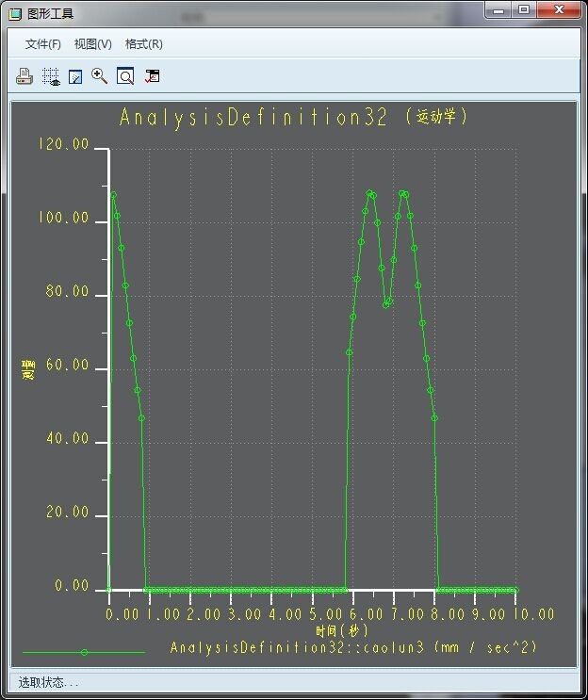Click the Y-axis value 40.00
The width and height of the screenshot is (588, 700).
click(x=67, y=438)
